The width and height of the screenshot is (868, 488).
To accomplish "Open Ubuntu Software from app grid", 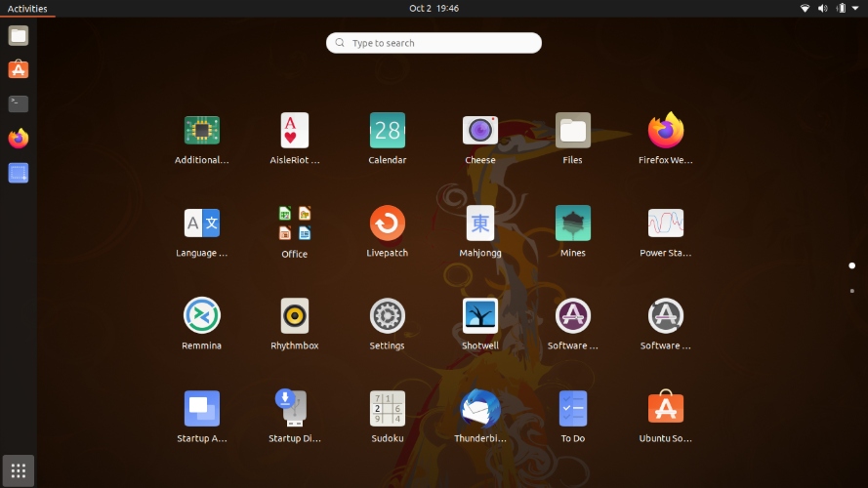I will coord(665,407).
